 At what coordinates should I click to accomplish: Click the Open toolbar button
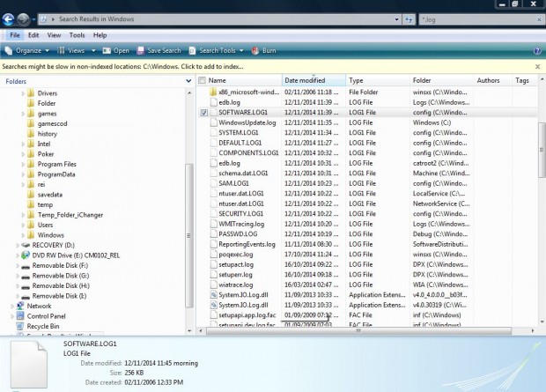pos(116,51)
